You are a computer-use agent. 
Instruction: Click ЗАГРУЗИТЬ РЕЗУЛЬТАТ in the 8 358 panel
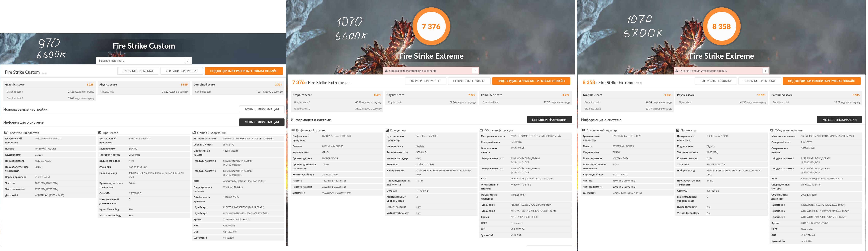click(716, 81)
